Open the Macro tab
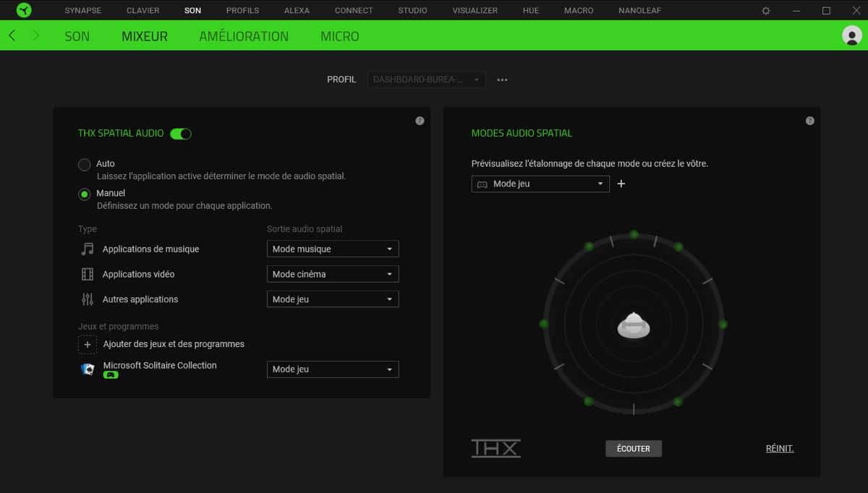This screenshot has width=868, height=493. [579, 11]
